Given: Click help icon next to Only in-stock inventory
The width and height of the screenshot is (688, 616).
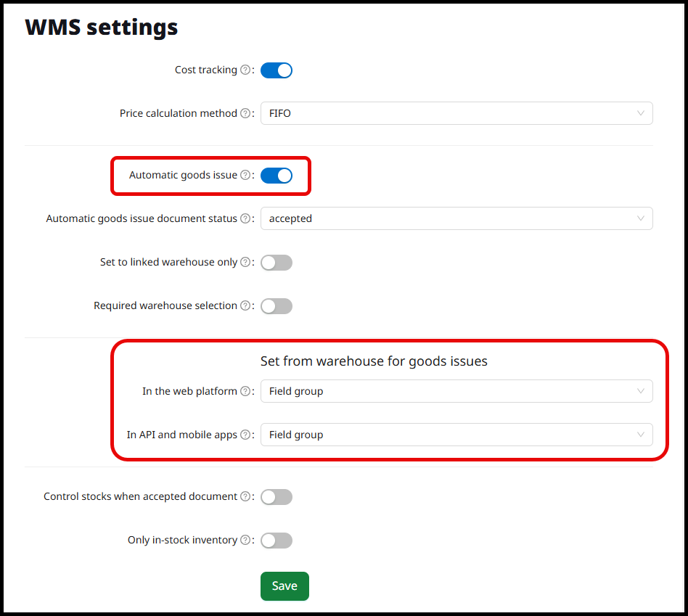Looking at the screenshot, I should (245, 541).
